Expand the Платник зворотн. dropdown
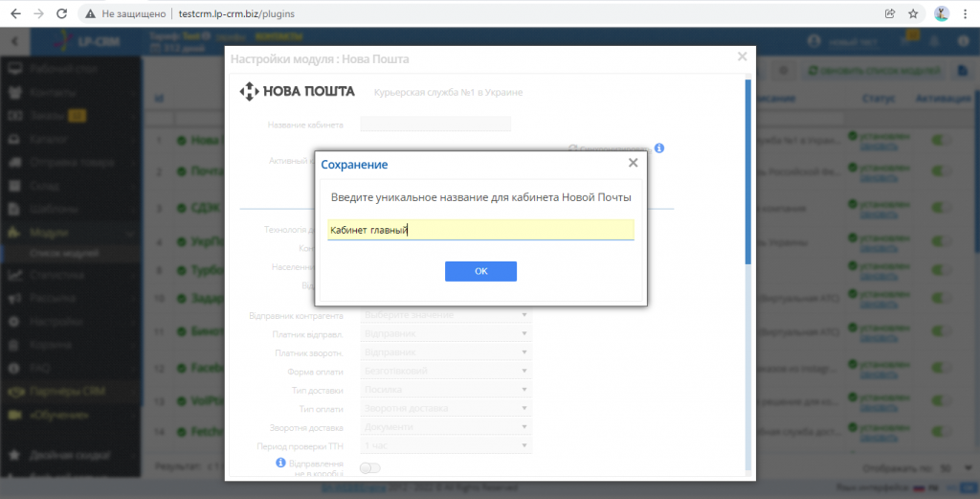Viewport: 980px width, 499px height. coord(446,352)
